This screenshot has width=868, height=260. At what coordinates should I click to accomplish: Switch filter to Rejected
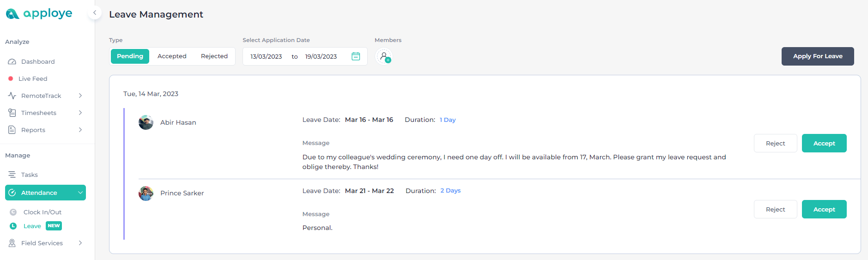214,56
